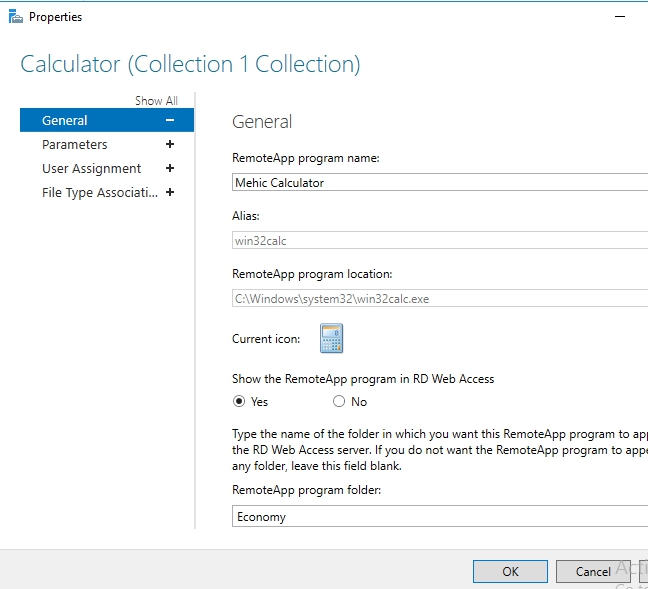The width and height of the screenshot is (648, 589).
Task: Click the calculator icon beside Current icon
Action: coord(331,338)
